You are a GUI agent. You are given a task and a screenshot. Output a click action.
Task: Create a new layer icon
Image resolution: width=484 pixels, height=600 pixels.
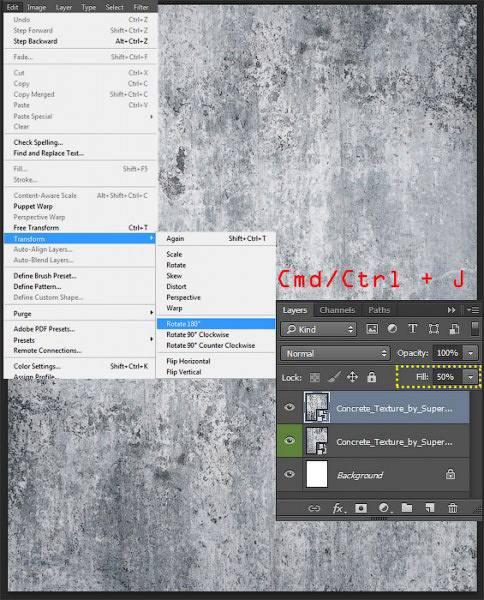(x=430, y=508)
